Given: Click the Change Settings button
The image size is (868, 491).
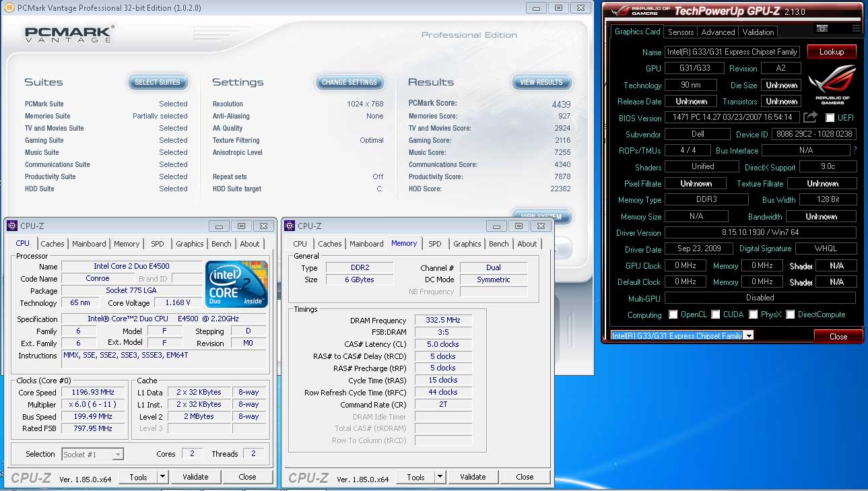Looking at the screenshot, I should [x=349, y=82].
